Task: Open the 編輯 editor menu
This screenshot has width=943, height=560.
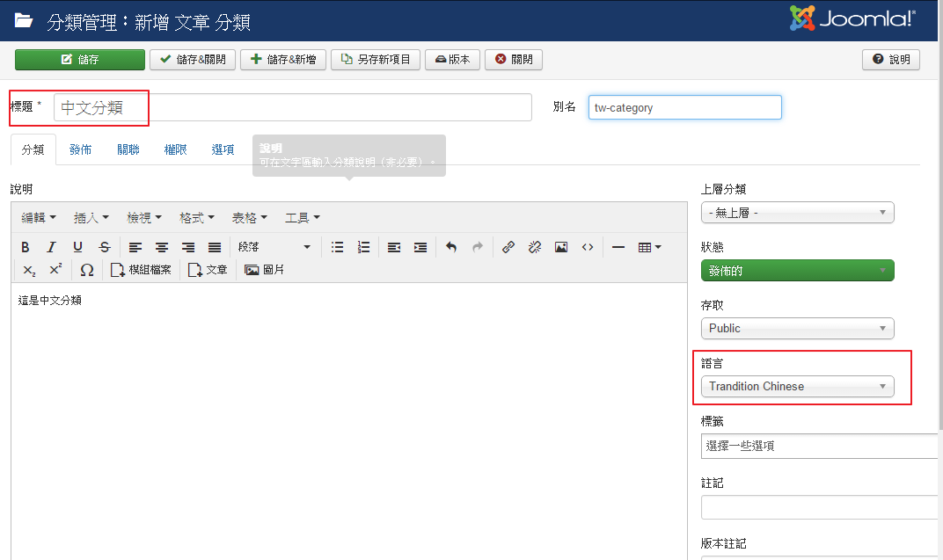Action: click(39, 217)
